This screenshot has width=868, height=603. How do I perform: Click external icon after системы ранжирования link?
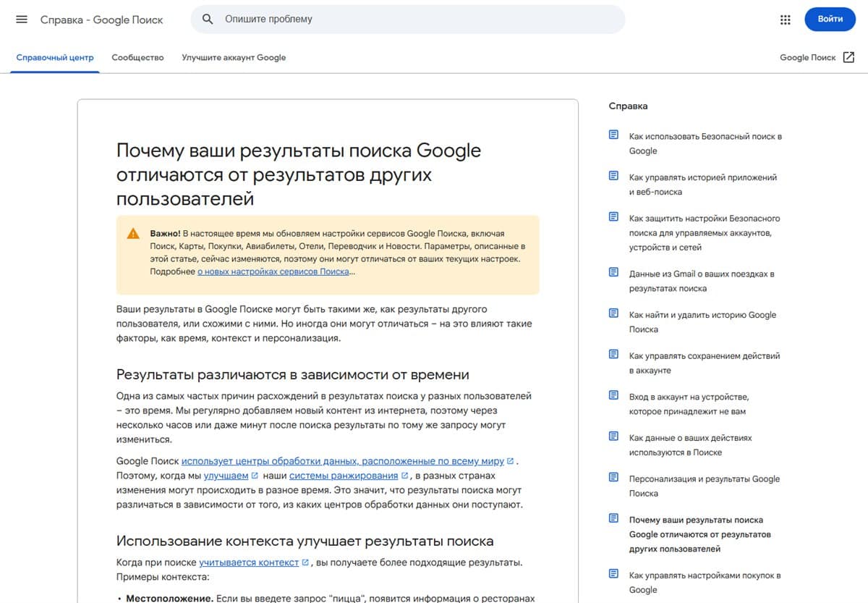point(405,476)
